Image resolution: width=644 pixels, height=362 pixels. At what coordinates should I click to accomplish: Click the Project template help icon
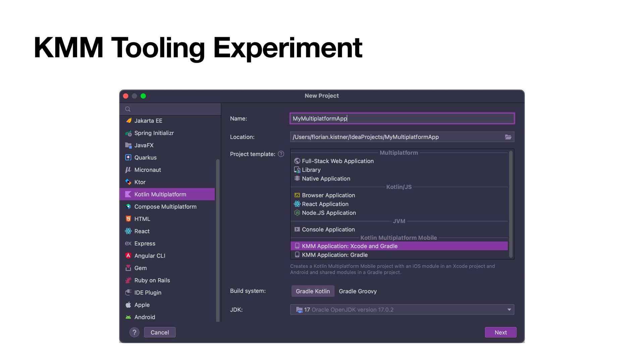(281, 154)
